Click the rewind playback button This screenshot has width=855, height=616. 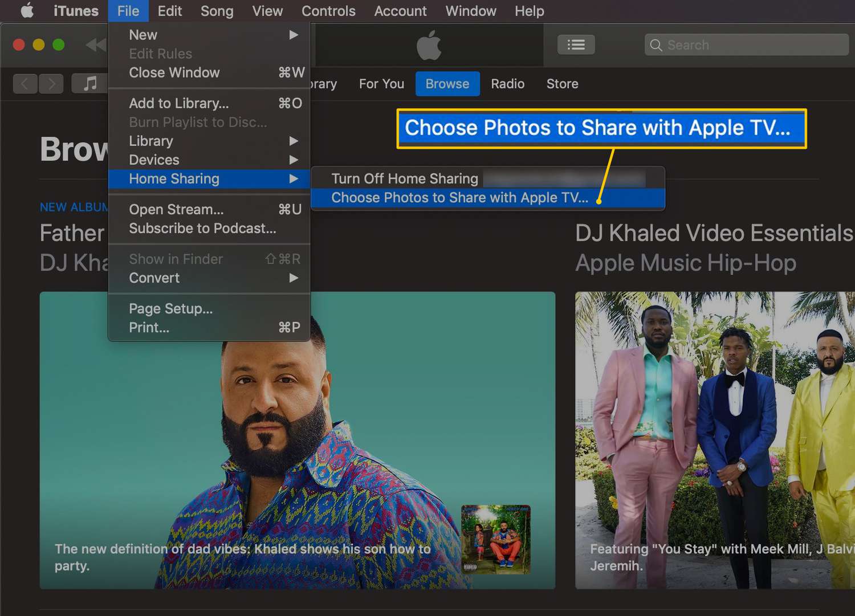pos(96,45)
